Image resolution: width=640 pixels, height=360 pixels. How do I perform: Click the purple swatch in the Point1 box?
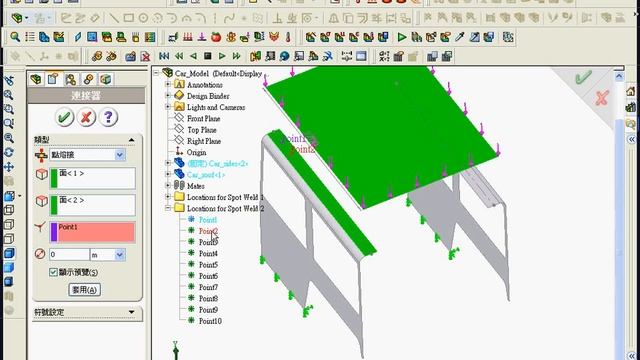(54, 232)
